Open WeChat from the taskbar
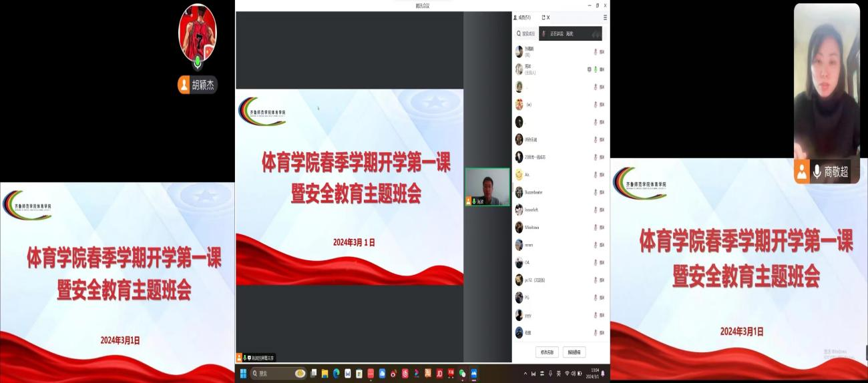The width and height of the screenshot is (868, 383). 462,373
